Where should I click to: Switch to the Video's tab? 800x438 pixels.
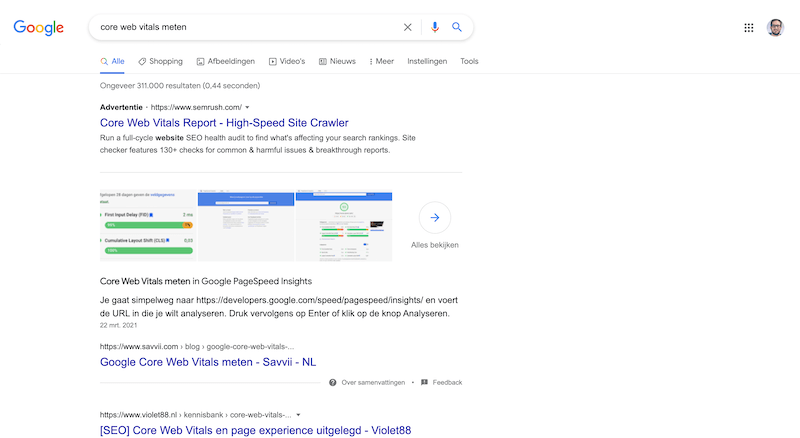287,61
